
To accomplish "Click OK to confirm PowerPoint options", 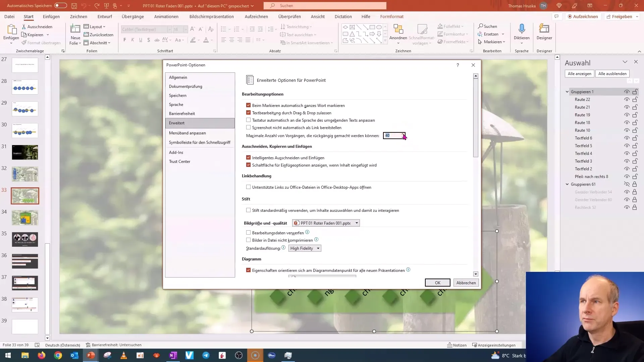I will click(437, 283).
